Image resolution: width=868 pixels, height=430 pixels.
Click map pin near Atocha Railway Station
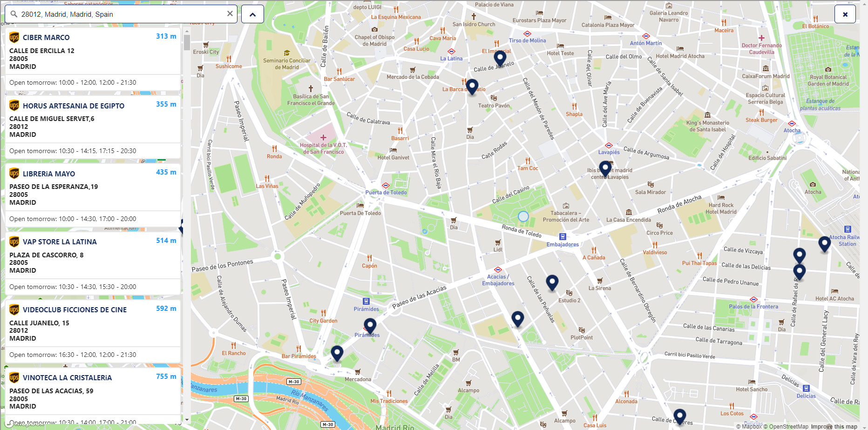pyautogui.click(x=825, y=244)
